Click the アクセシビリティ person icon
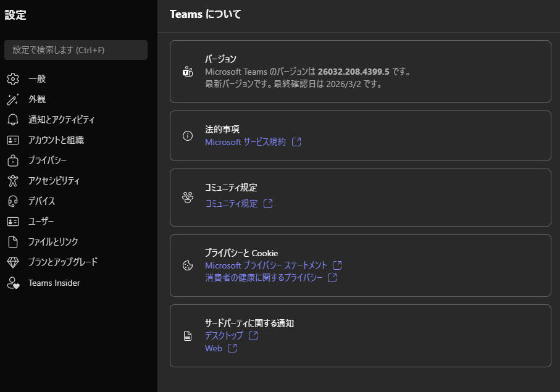 [13, 180]
